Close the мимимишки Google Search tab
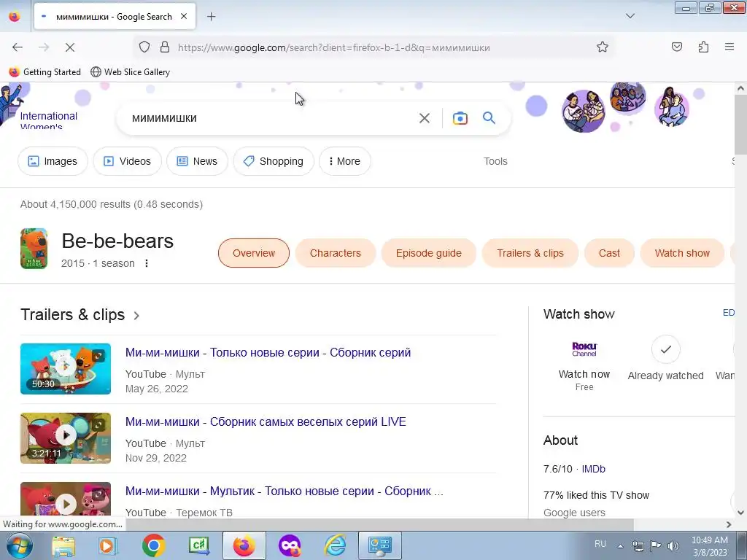 pos(184,17)
